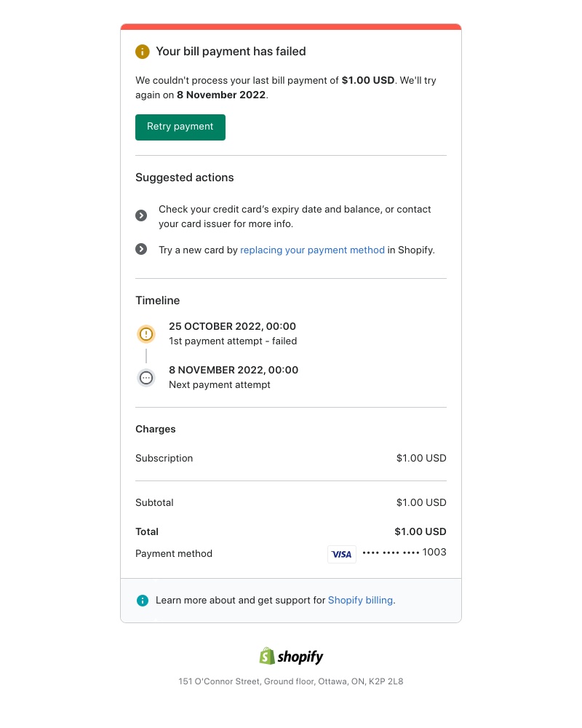The width and height of the screenshot is (582, 728).
Task: Click the clock icon next to next payment attempt
Action: (146, 377)
